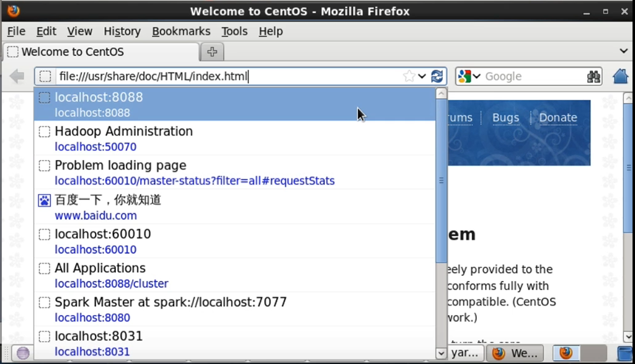Open the address bar history dropdown arrow
Image resolution: width=635 pixels, height=364 pixels.
click(422, 76)
